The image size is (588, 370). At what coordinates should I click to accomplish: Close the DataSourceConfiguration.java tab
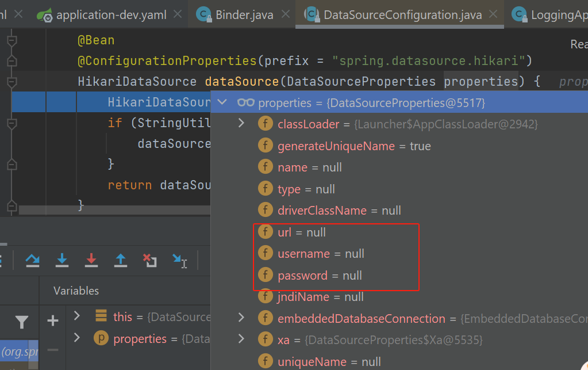494,14
